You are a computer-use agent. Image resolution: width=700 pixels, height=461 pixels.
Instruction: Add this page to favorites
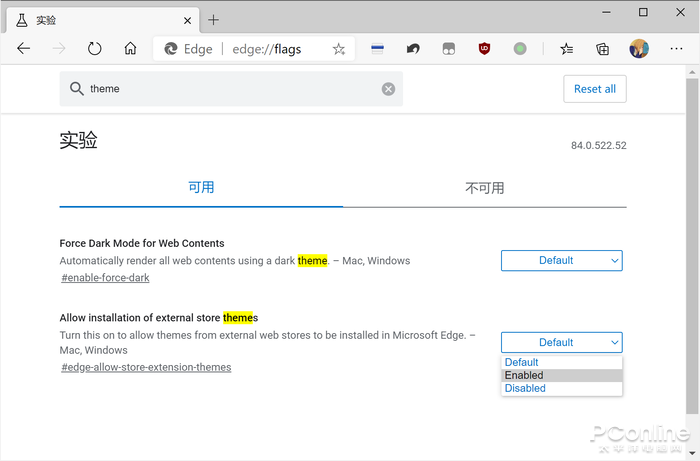339,49
